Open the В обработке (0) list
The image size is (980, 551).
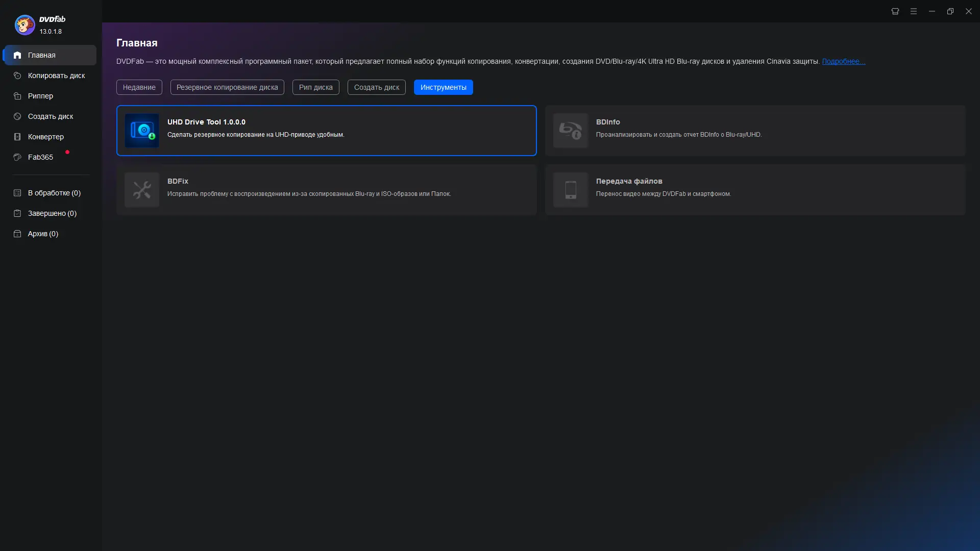point(54,193)
